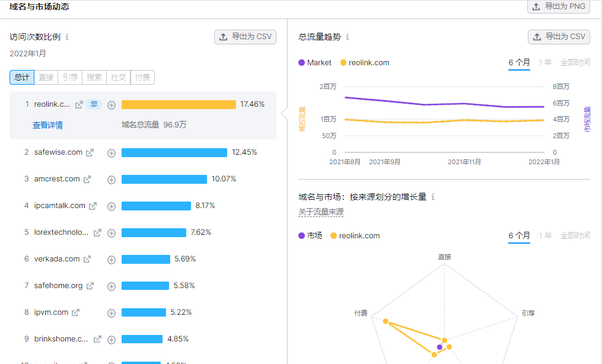
Task: Export 总流量趋势 as CSV
Action: (x=559, y=37)
